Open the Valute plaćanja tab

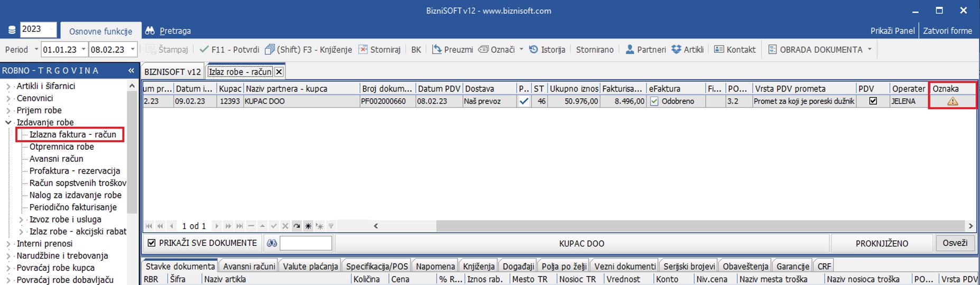[310, 266]
